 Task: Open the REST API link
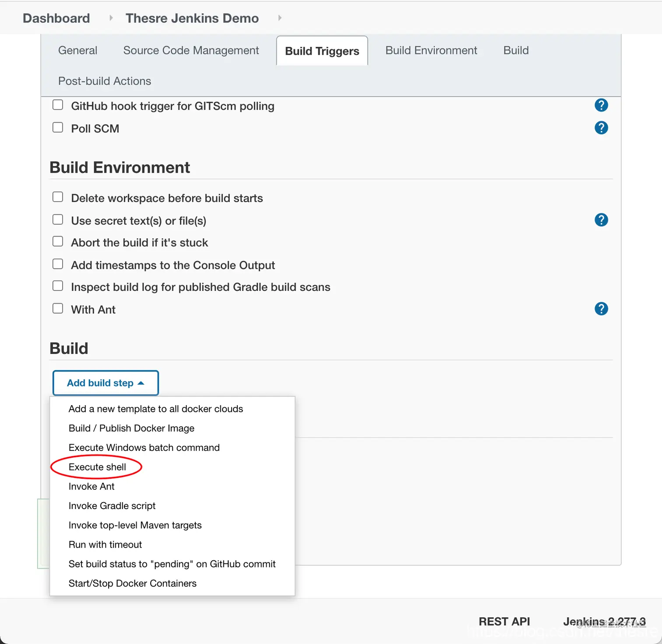(x=504, y=621)
